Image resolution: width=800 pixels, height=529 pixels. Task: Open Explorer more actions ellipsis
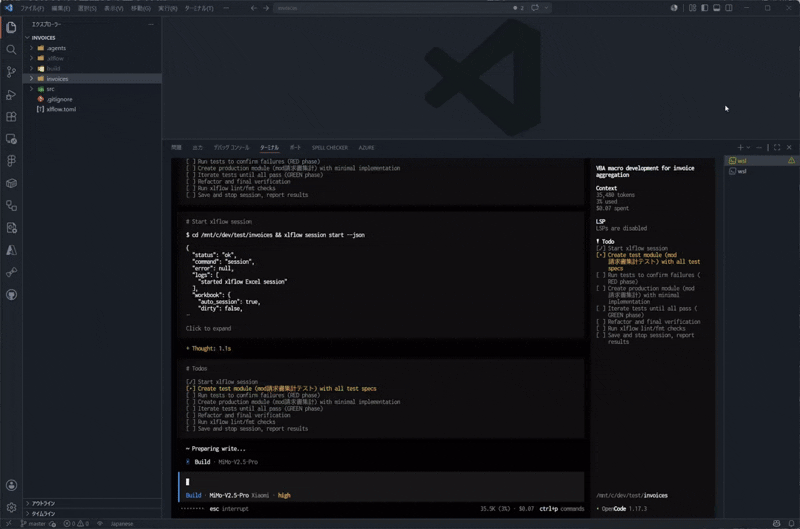[151, 24]
